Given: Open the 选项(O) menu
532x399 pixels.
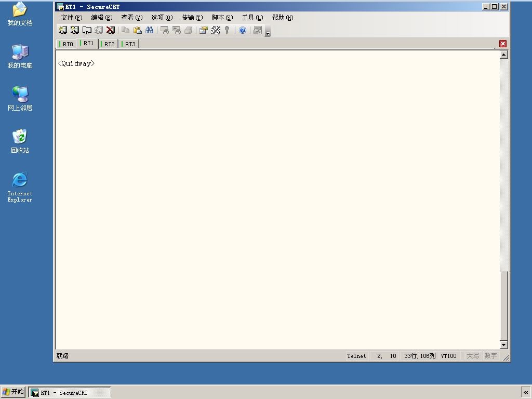Looking at the screenshot, I should click(162, 18).
